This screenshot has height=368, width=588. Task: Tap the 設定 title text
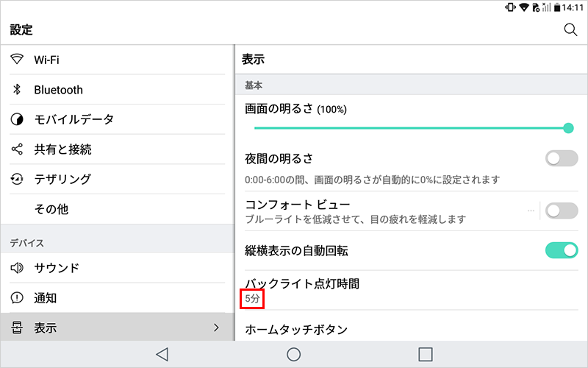click(21, 29)
